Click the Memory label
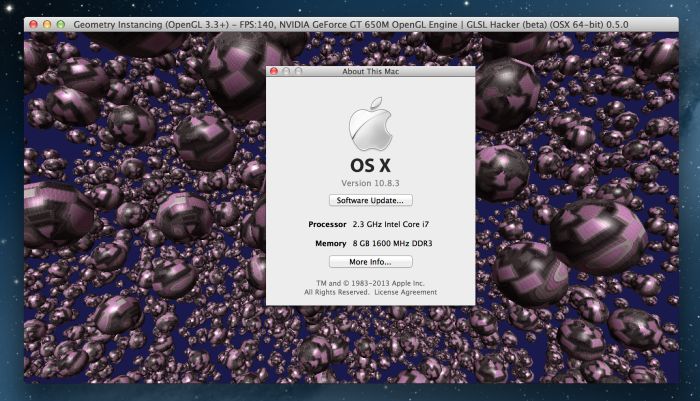 click(x=330, y=243)
